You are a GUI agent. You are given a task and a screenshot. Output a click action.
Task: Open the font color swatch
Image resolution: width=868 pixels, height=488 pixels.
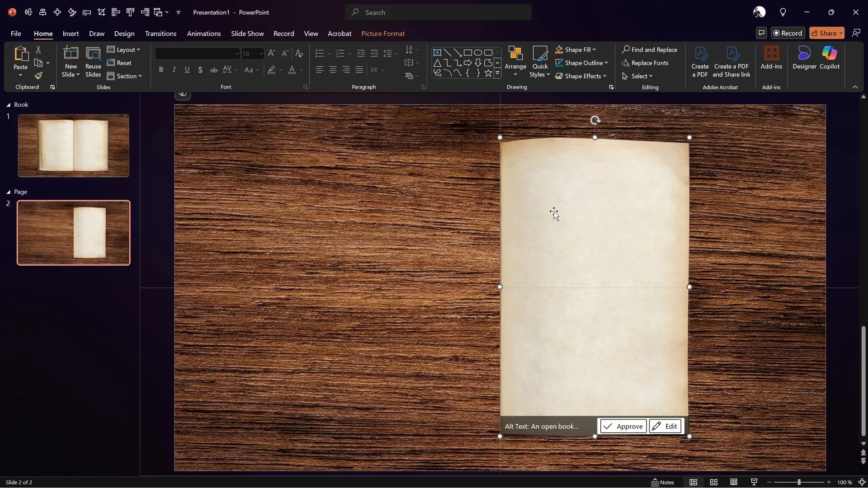pos(292,70)
